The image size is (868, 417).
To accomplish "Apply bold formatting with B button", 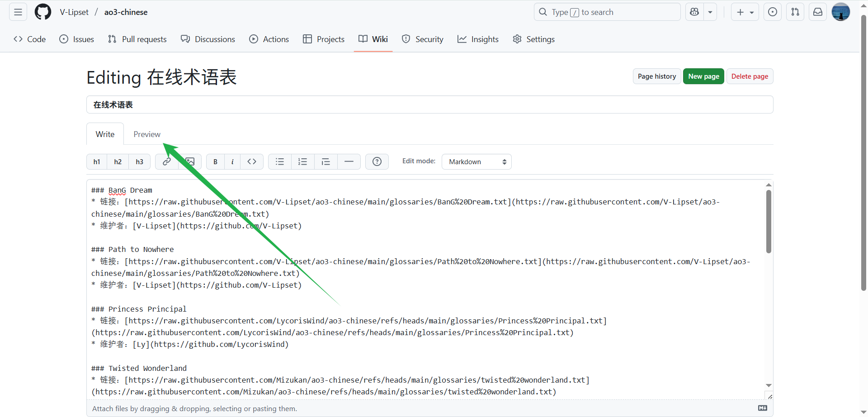I will (216, 161).
